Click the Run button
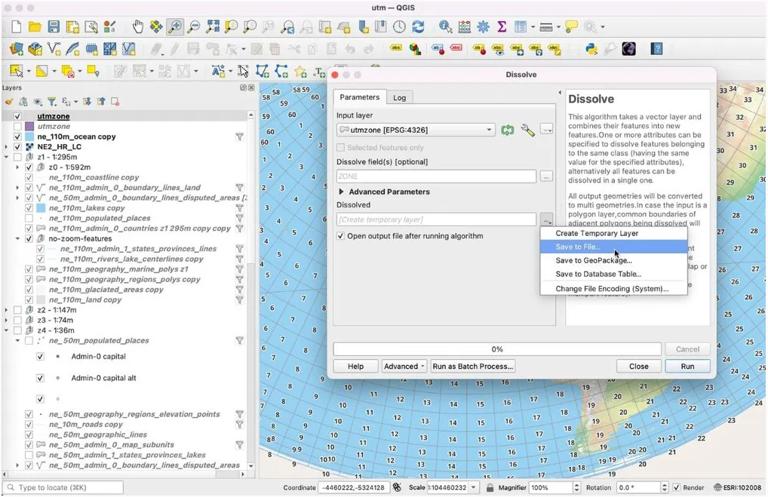768x497 pixels. (x=688, y=366)
